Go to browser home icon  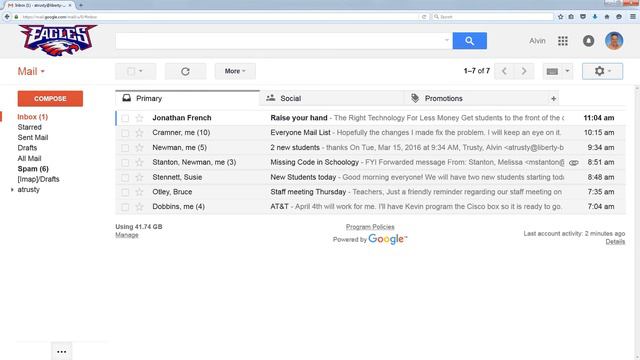607,17
